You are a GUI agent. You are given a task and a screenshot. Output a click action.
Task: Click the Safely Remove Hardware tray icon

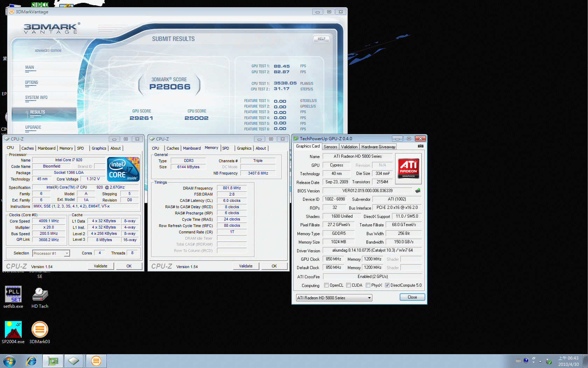tap(549, 361)
